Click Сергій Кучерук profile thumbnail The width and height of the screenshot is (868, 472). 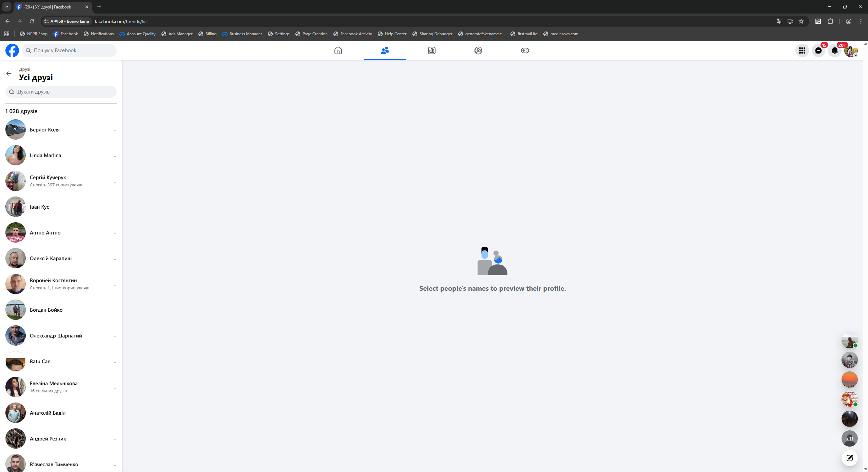click(x=16, y=181)
